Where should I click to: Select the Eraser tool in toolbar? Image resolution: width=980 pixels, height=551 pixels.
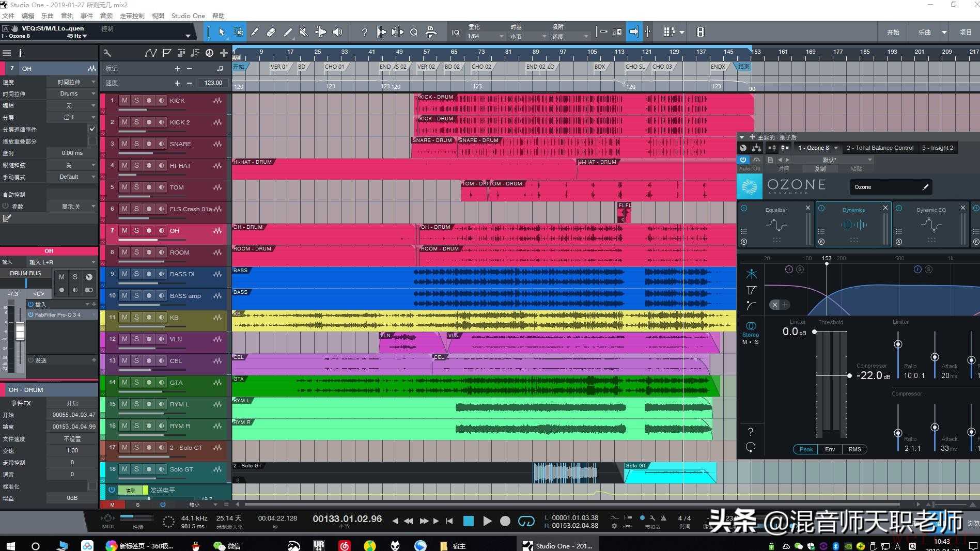coord(271,32)
